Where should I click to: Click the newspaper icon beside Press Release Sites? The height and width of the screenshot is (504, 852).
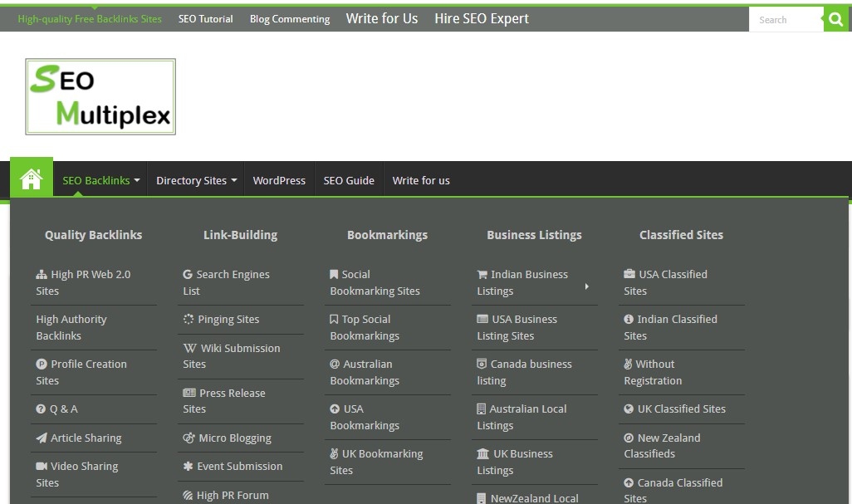(x=189, y=393)
